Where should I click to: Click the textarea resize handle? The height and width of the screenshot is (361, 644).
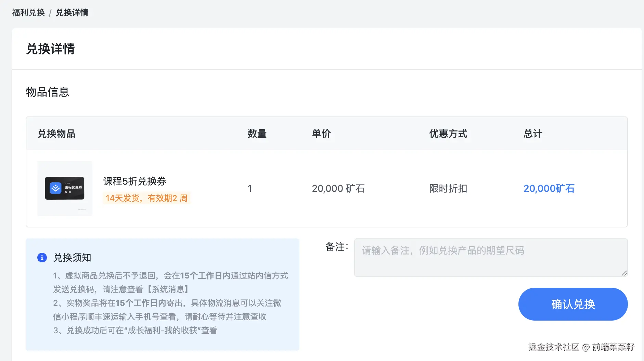[x=624, y=273]
